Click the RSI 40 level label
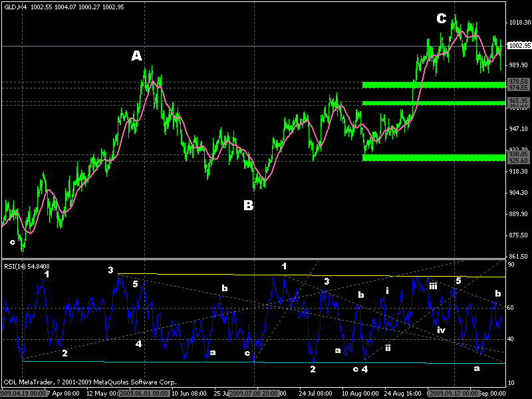 tap(511, 339)
